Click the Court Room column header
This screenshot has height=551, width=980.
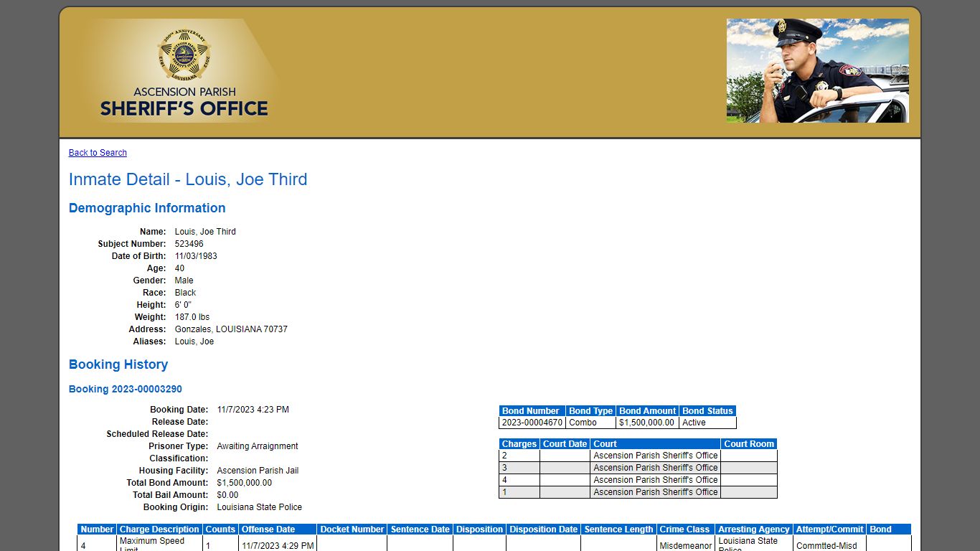[748, 444]
